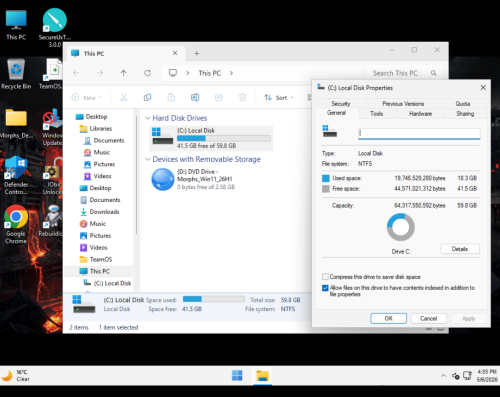This screenshot has height=397, width=500.
Task: Go back with Explorer back arrow
Action: pyautogui.click(x=76, y=73)
